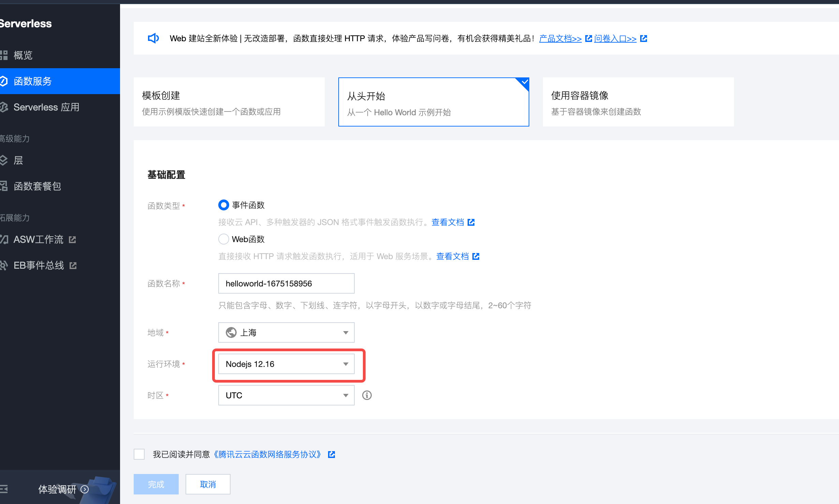
Task: Check the service agreement checkbox
Action: (x=139, y=454)
